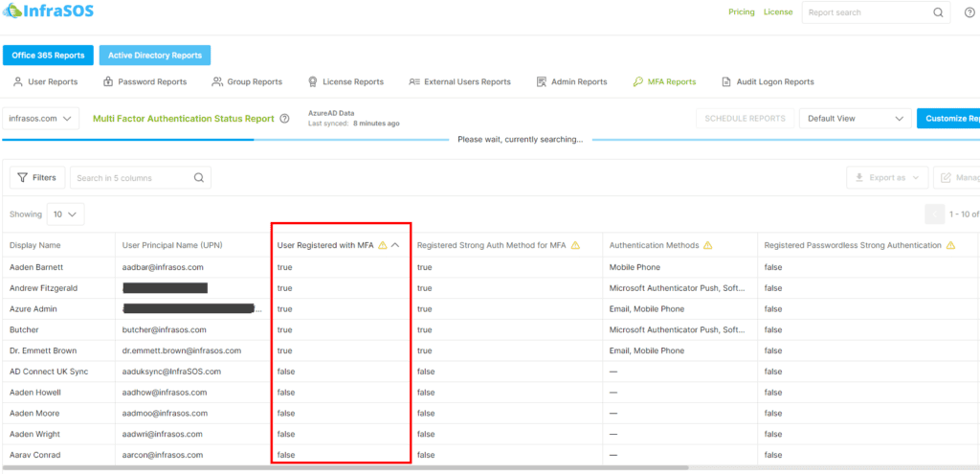Open the Default View dropdown
Screen dimensions: 980x474
(855, 118)
